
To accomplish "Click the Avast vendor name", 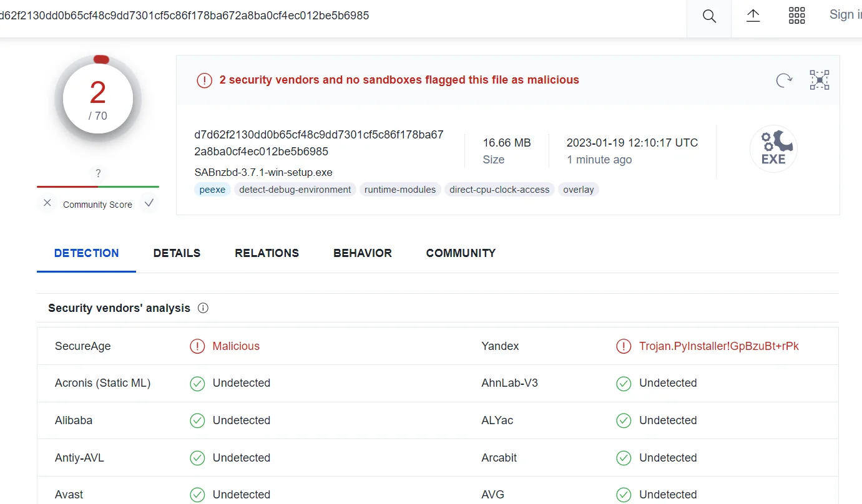I will click(x=69, y=495).
